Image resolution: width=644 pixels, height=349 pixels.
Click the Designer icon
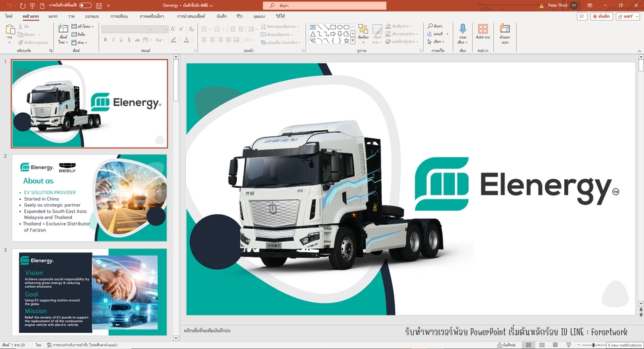point(504,29)
